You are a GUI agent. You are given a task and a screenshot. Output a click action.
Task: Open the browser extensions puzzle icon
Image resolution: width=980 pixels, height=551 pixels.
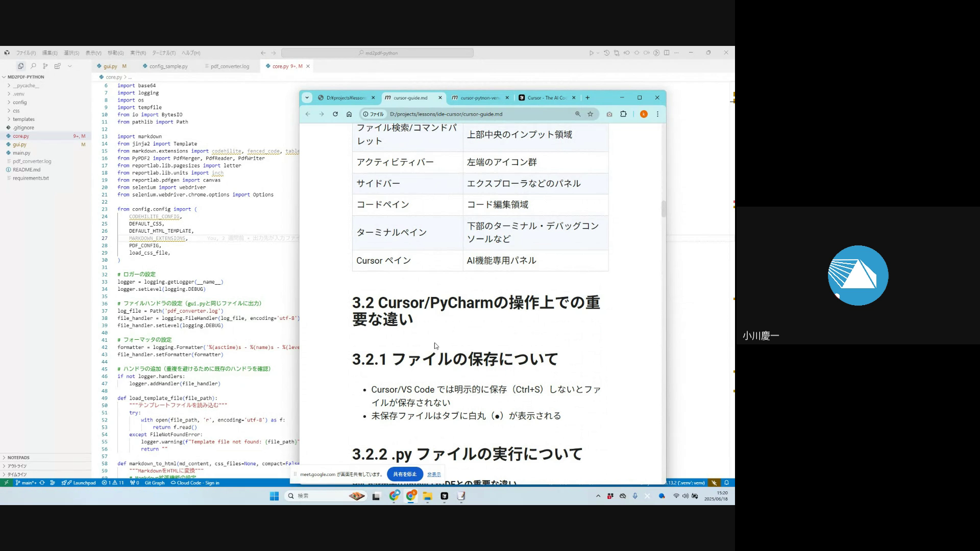623,114
